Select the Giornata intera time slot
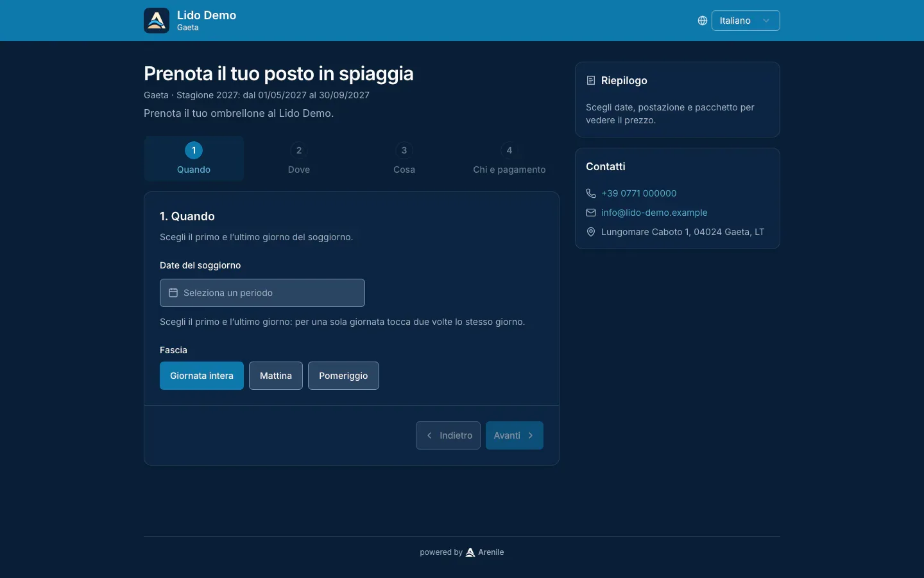This screenshot has height=578, width=924. click(x=201, y=376)
